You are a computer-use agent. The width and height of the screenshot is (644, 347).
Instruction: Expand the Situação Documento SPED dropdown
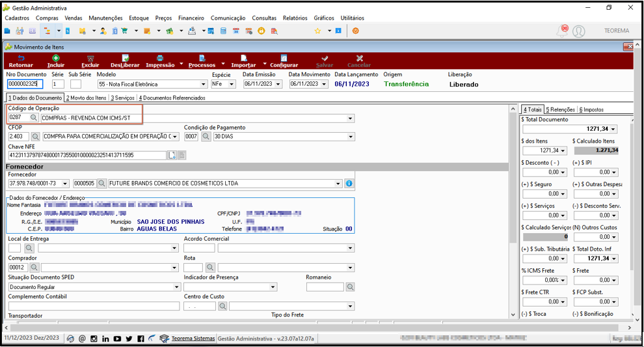pyautogui.click(x=176, y=287)
